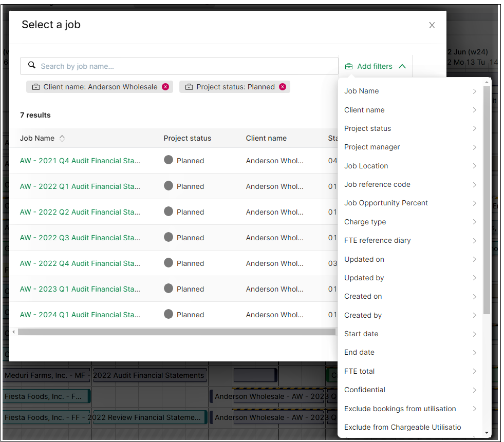Open AW - 2024 Q1 Audit Financial job

pos(80,315)
